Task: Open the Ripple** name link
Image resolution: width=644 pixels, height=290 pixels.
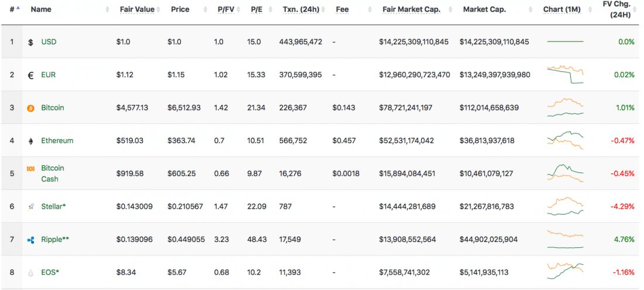Action: pos(56,240)
